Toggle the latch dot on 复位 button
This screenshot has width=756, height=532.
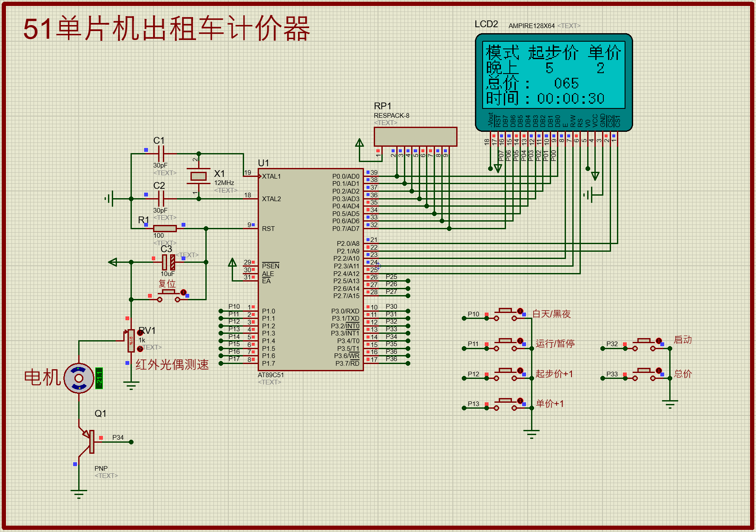point(183,292)
